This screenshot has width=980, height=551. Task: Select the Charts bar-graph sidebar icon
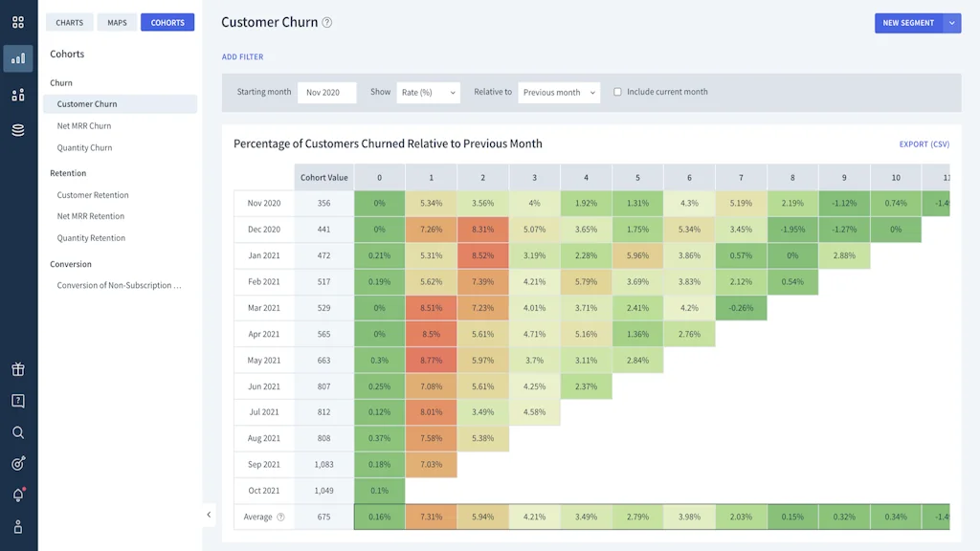click(x=17, y=58)
